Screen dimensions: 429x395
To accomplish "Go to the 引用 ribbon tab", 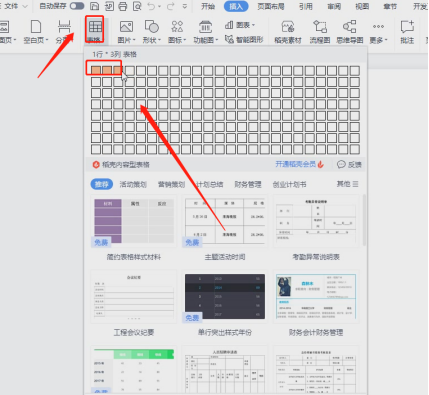I will 306,6.
